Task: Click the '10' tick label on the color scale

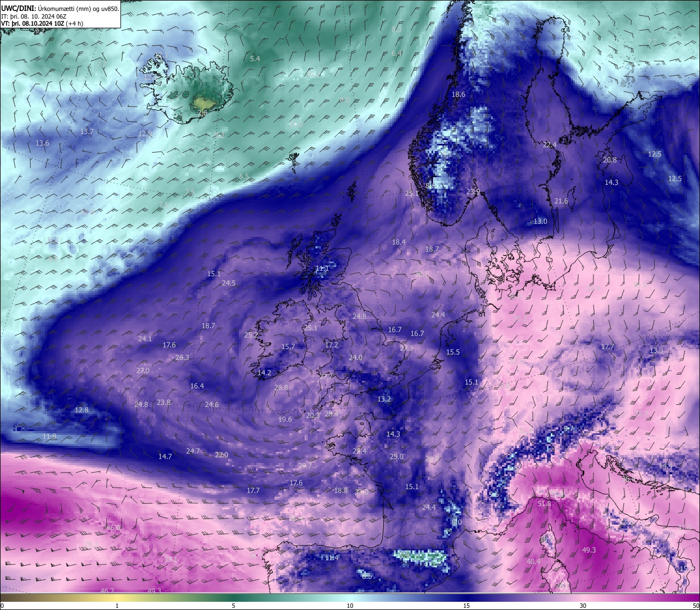Action: click(x=350, y=606)
